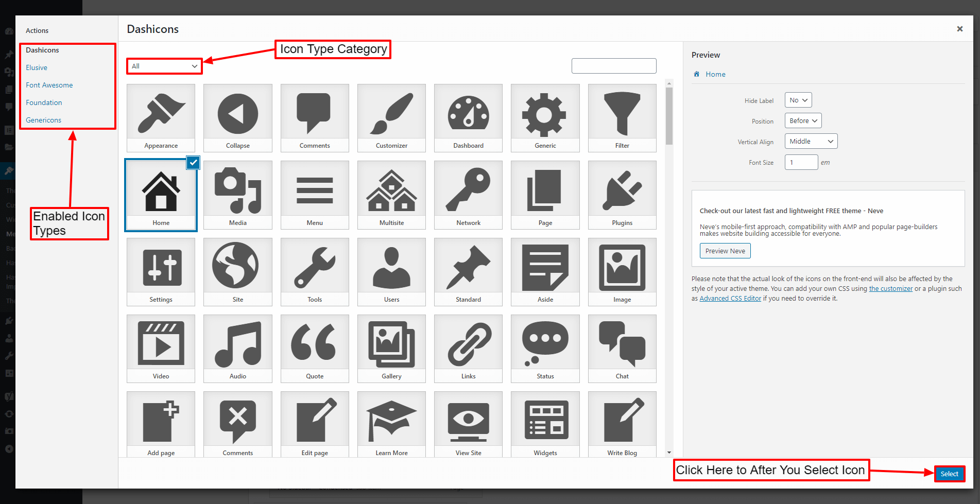Select the Users person icon
980x504 pixels.
(x=391, y=272)
